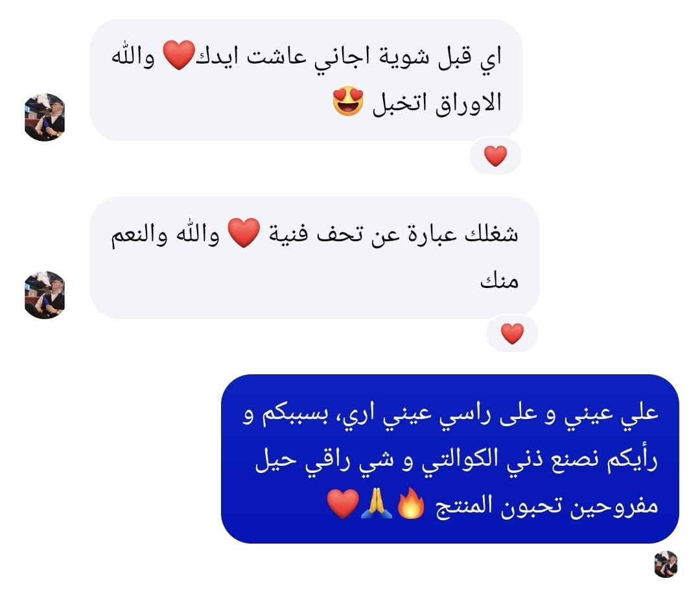Select the line رأيكم نصنع ذني الكوالتي
The height and width of the screenshot is (589, 700).
[456, 460]
